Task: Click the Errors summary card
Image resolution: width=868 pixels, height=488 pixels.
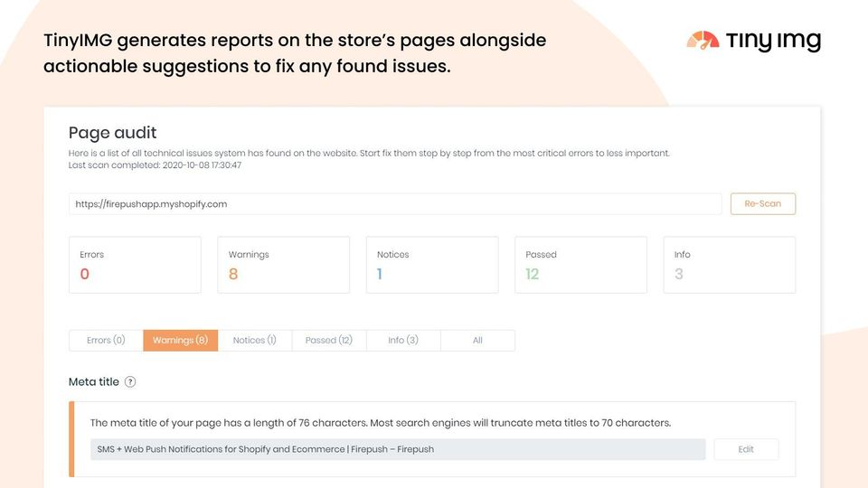Action: coord(135,265)
